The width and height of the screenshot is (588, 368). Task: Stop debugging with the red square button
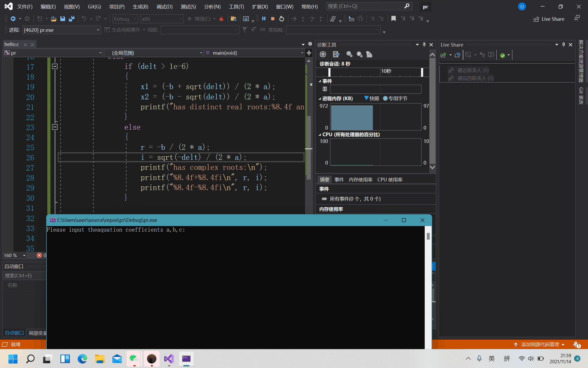pos(273,19)
